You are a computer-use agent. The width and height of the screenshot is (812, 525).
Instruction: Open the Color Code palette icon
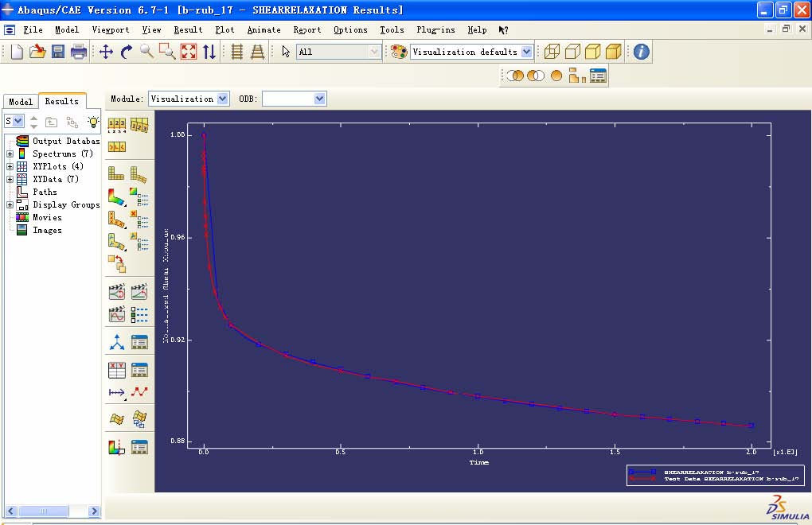pos(399,52)
